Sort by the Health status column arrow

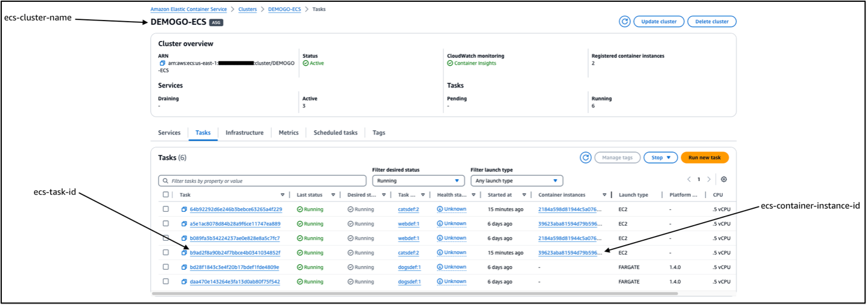[474, 195]
